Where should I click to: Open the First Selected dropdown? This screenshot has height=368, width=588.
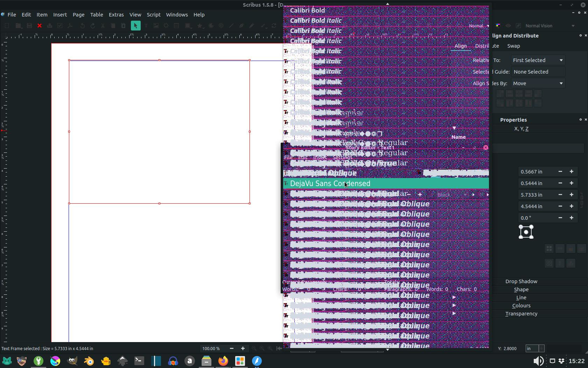point(538,60)
